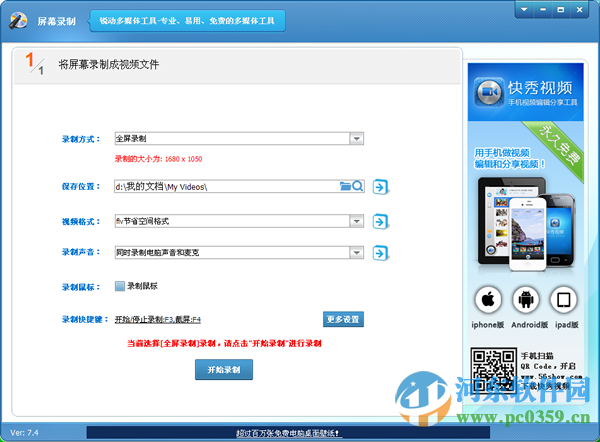600x442 pixels.
Task: Click the 锐动多媒体工具 header banner
Action: pyautogui.click(x=187, y=21)
